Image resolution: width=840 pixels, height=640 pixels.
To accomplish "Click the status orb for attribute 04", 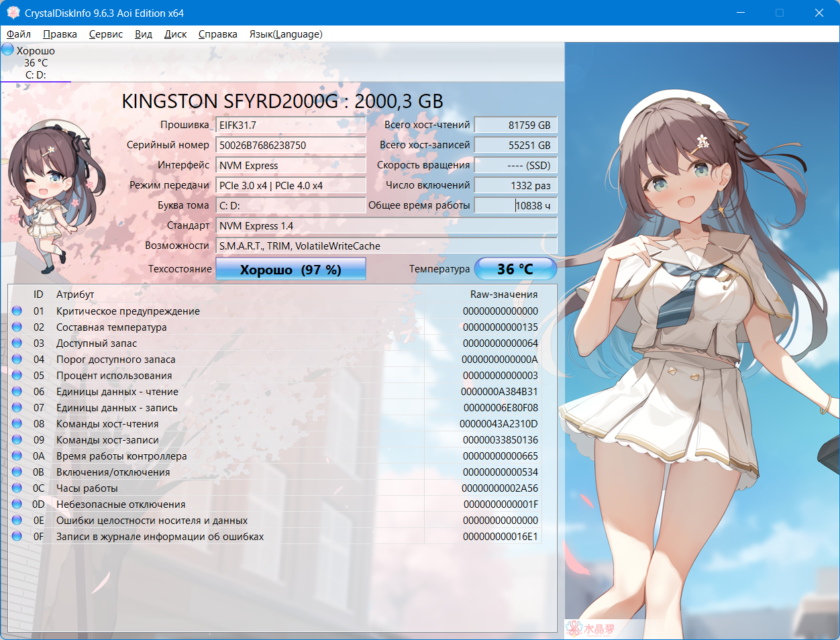I will tap(17, 359).
